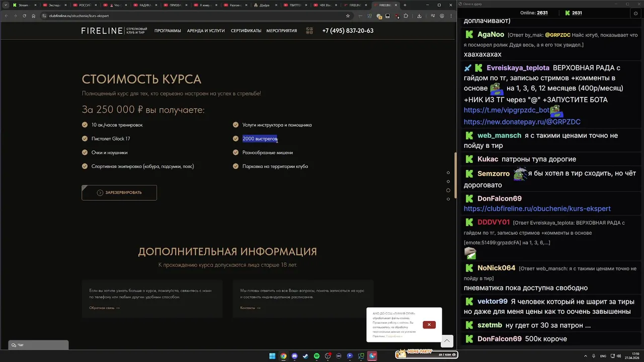Click the emblem icon beside the phone number

[x=309, y=31]
